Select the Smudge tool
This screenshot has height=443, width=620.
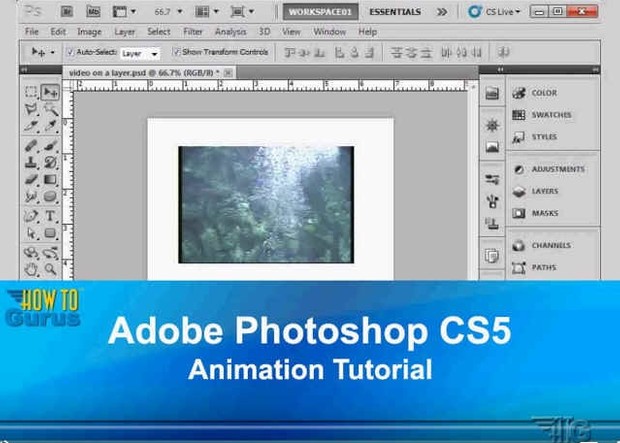pos(31,196)
